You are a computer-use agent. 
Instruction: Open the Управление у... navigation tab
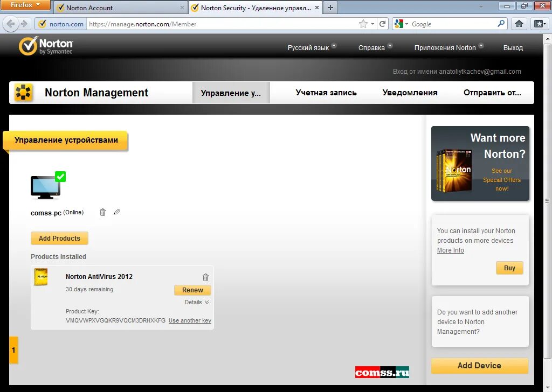coord(231,93)
